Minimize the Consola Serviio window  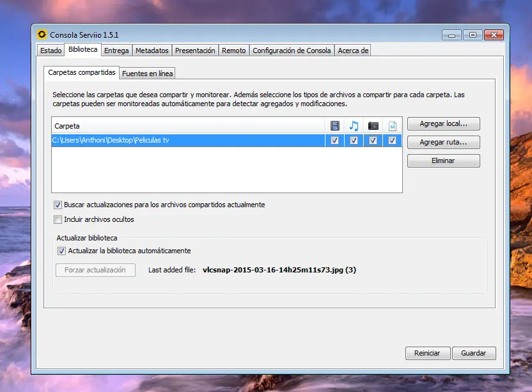point(451,35)
